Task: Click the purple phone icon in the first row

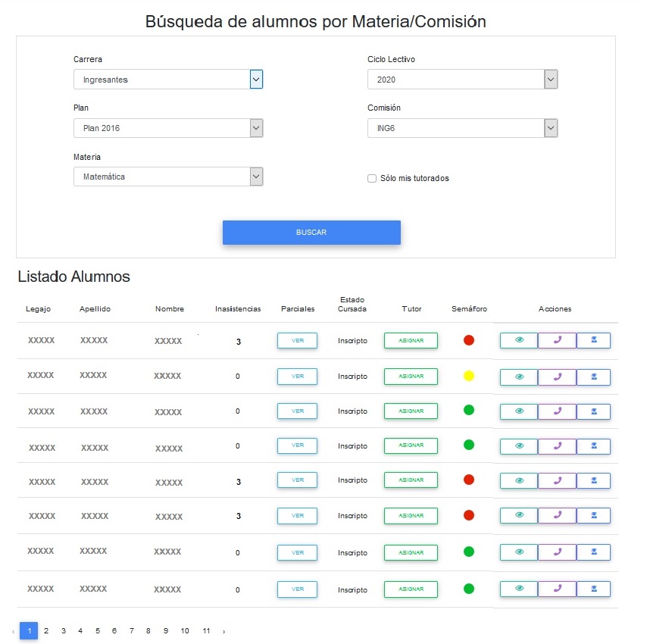Action: click(x=557, y=340)
